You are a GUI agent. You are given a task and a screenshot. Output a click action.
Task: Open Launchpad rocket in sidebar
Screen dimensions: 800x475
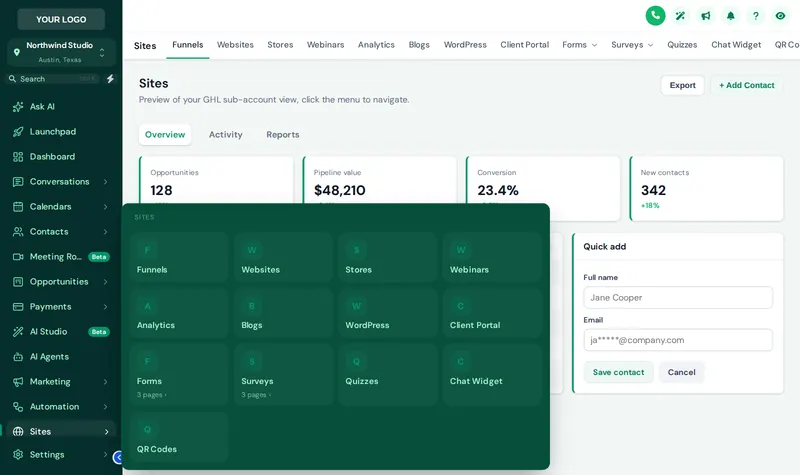[61, 132]
